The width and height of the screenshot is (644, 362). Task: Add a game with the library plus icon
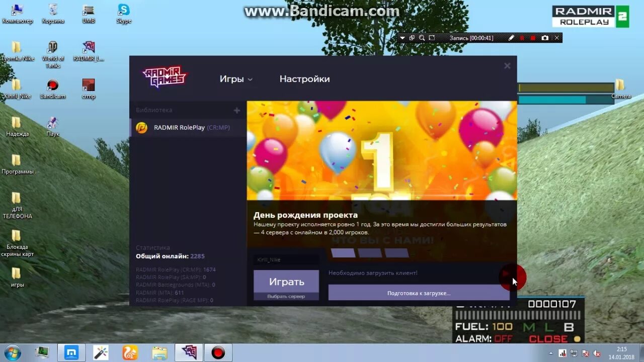point(237,110)
